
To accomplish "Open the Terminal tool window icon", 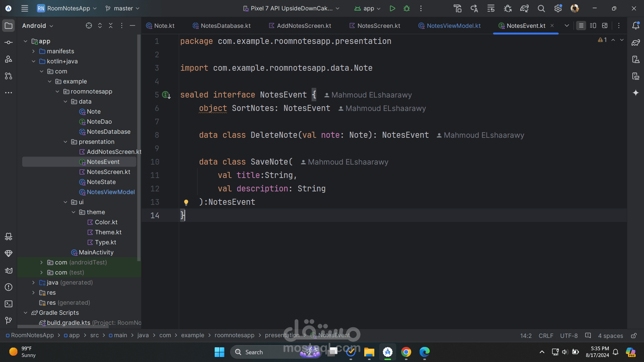I will [x=9, y=304].
